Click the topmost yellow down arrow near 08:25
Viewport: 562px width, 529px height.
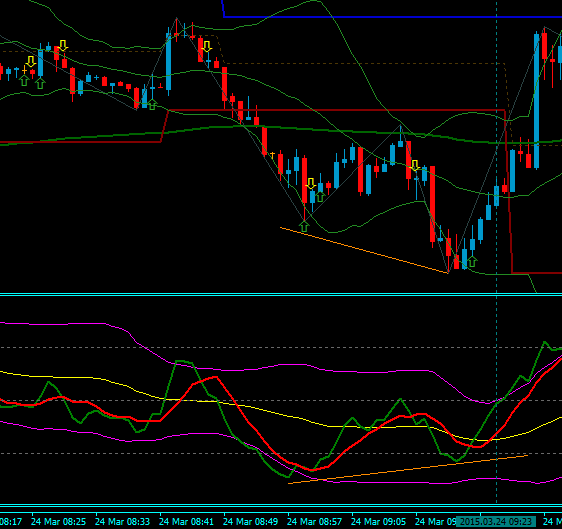tap(63, 46)
